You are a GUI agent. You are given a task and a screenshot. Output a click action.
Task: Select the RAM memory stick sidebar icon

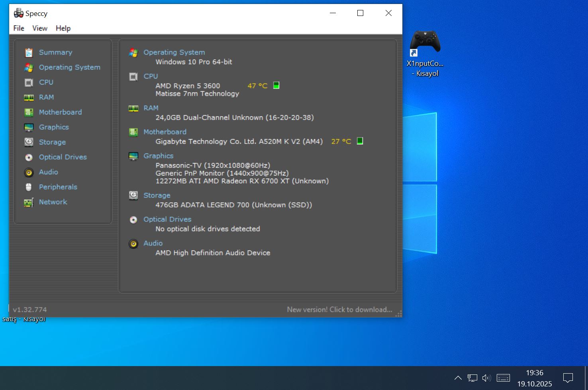pyautogui.click(x=29, y=97)
